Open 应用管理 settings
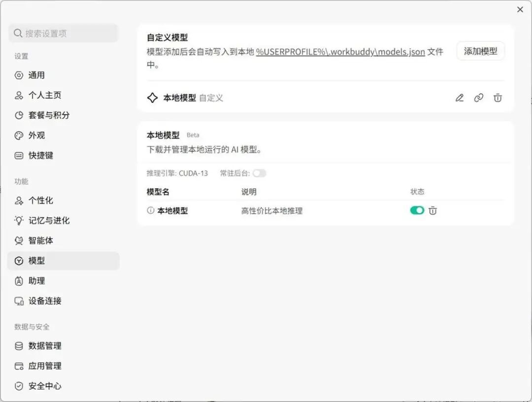 pyautogui.click(x=63, y=366)
